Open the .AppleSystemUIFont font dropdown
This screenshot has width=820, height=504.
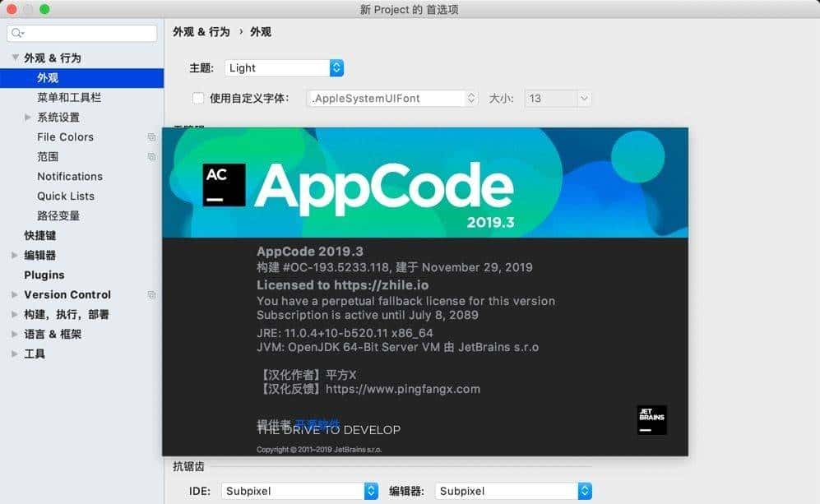click(470, 97)
